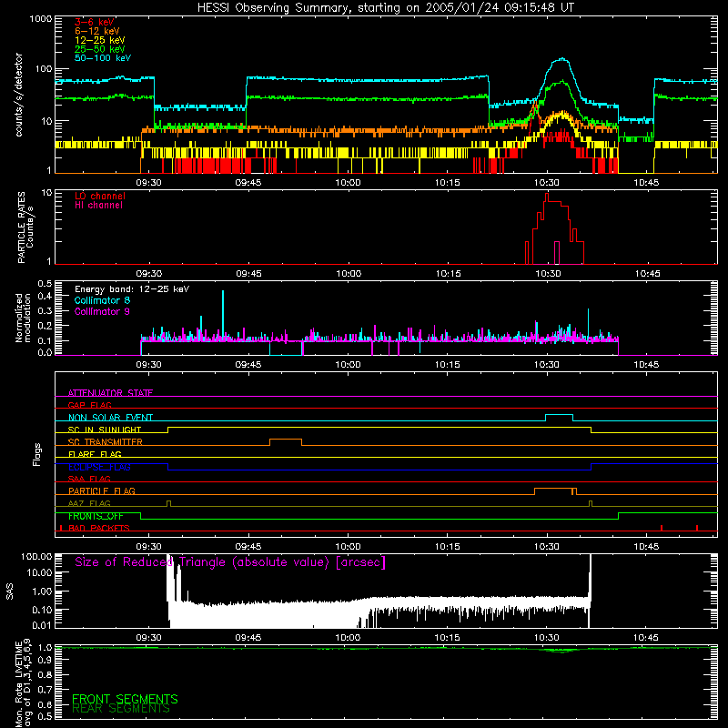This screenshot has height=728, width=728.
Task: Select the FLARE_FLAG label
Action: (95, 454)
